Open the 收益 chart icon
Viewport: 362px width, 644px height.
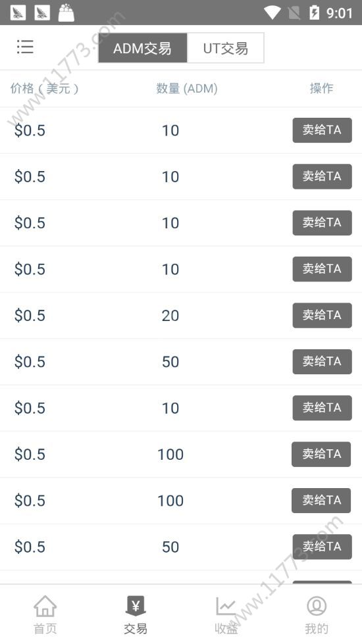(x=226, y=607)
